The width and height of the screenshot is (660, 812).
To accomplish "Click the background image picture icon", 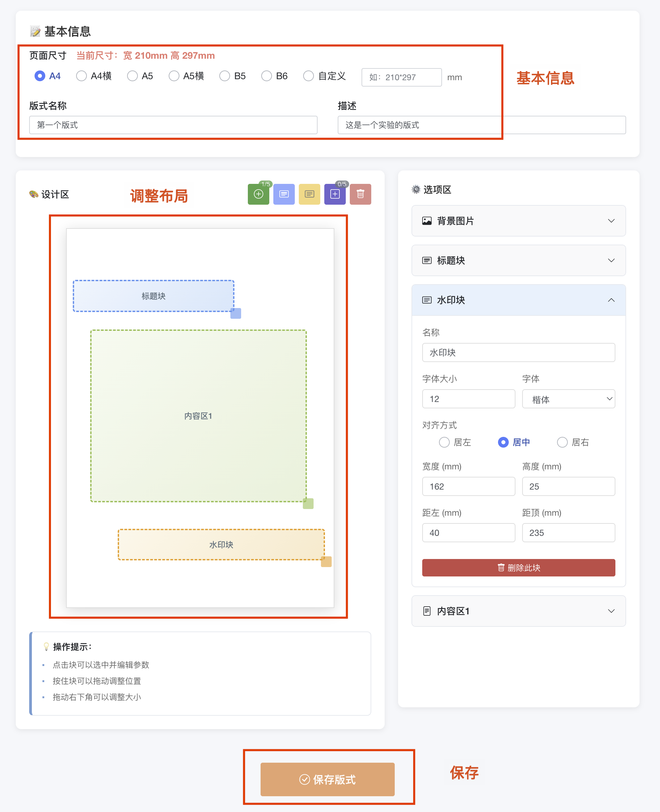I will 427,220.
